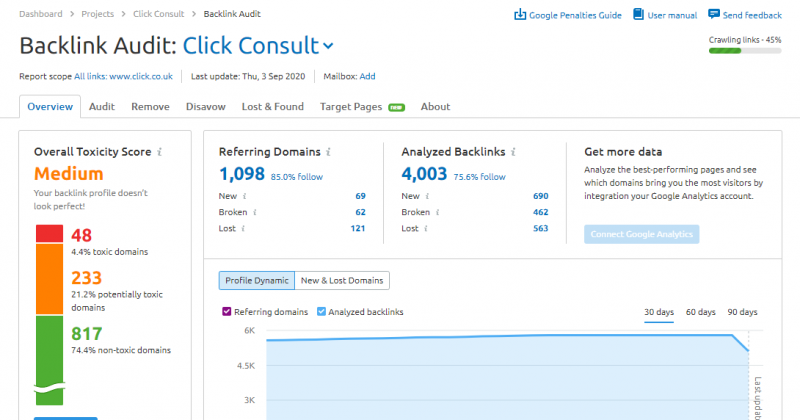Expand the Click Consult project dropdown arrow

pyautogui.click(x=329, y=46)
